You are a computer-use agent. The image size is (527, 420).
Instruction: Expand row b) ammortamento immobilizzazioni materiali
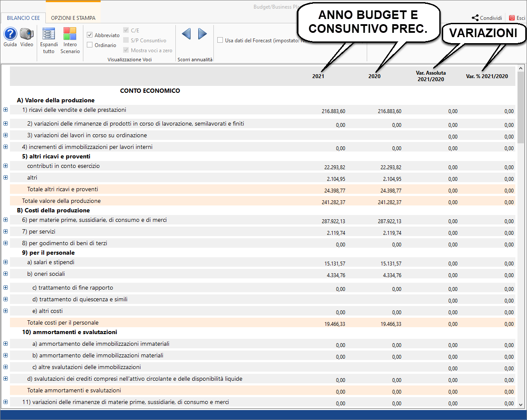click(6, 355)
